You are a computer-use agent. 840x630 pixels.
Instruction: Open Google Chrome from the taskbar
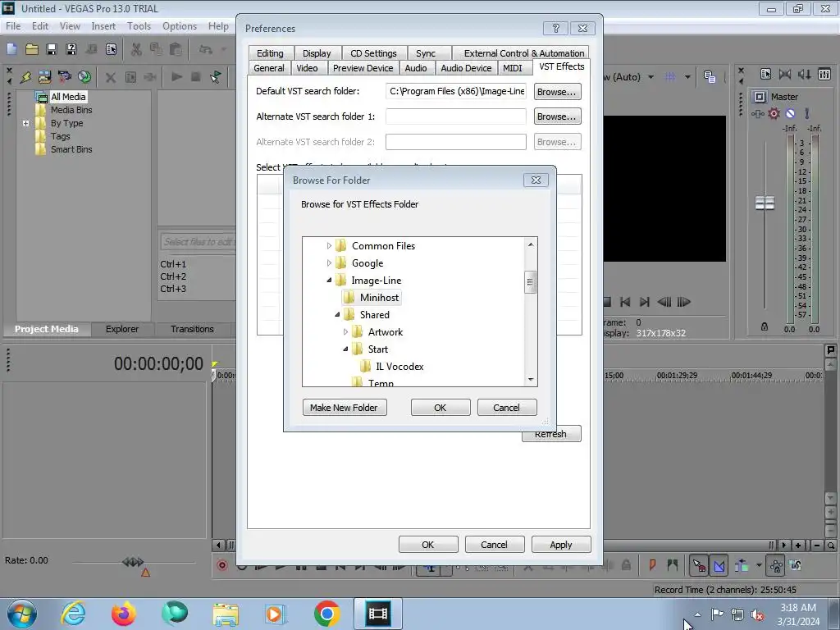tap(326, 614)
